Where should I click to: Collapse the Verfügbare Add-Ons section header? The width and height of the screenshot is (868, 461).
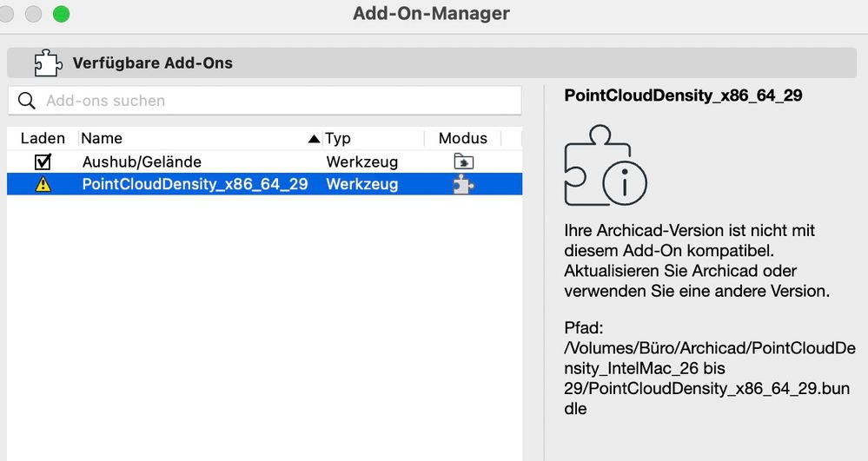pyautogui.click(x=432, y=63)
